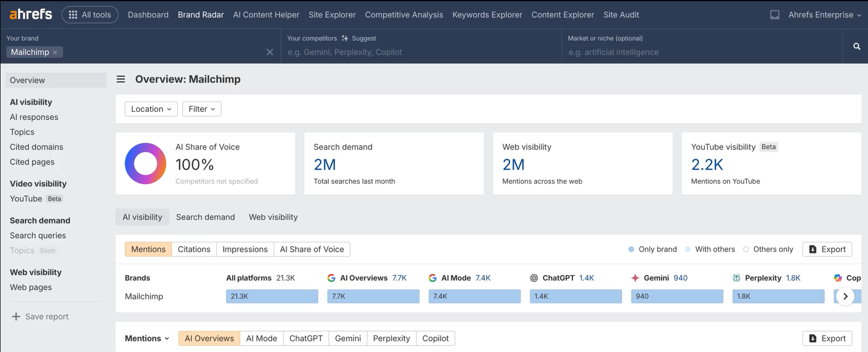Click the Mailchimp AI Overviews 7.7K bar
Screen dimensions: 868x352
(x=373, y=297)
